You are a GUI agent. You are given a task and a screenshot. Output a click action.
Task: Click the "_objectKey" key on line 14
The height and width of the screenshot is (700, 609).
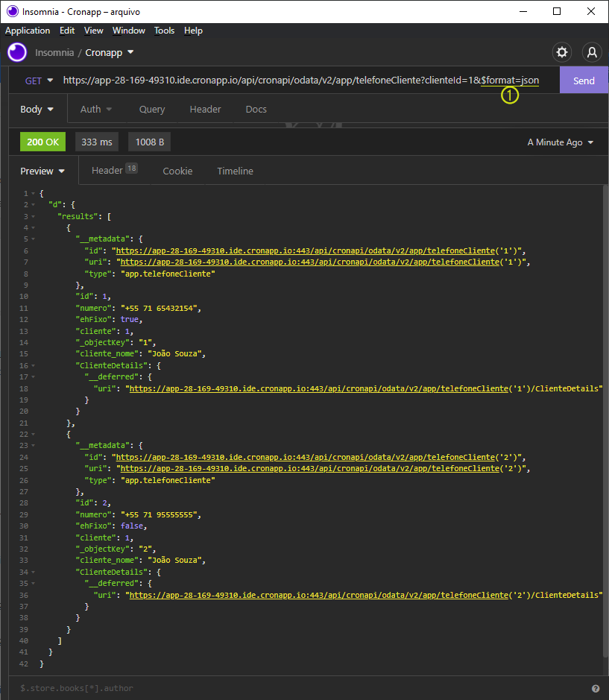tap(103, 343)
